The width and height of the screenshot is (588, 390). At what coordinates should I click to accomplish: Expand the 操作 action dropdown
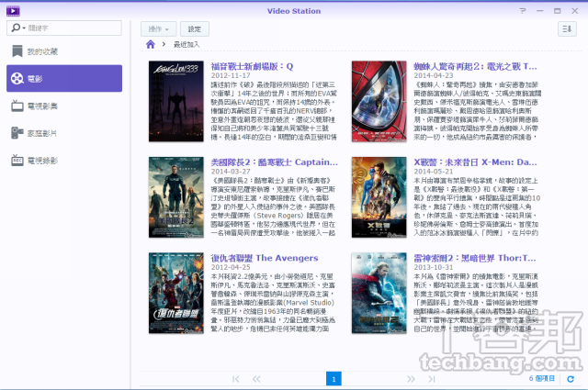159,29
